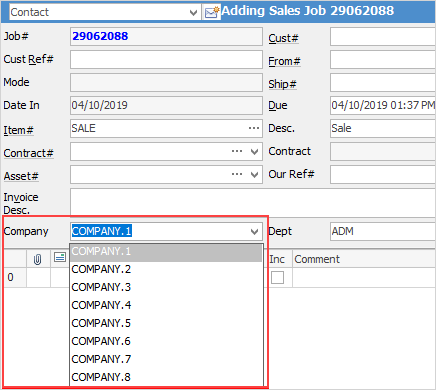Open the Asset# ellipsis lookup
436x390 pixels.
coord(237,174)
